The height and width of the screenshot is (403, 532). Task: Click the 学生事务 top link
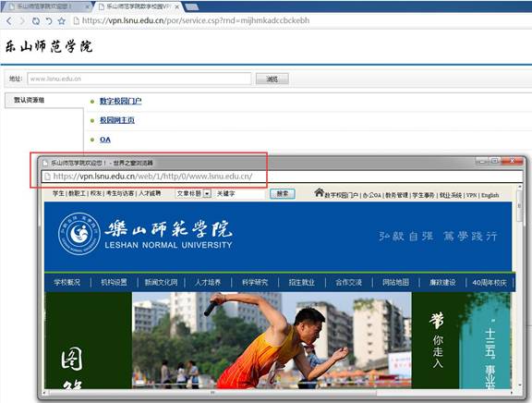pyautogui.click(x=423, y=195)
